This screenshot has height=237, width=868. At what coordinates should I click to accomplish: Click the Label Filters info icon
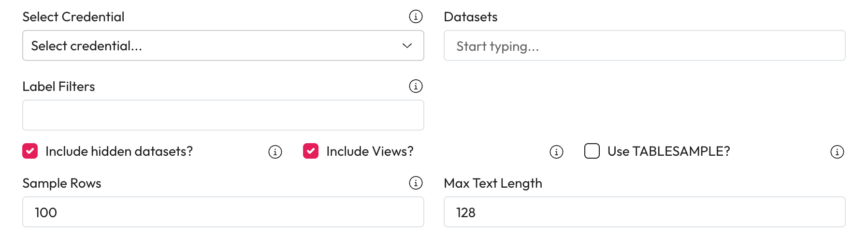click(x=416, y=86)
